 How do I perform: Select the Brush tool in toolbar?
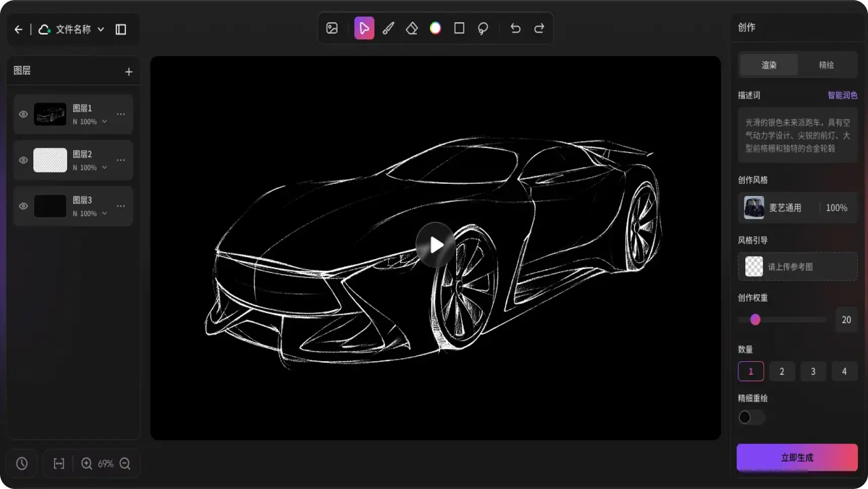[388, 28]
